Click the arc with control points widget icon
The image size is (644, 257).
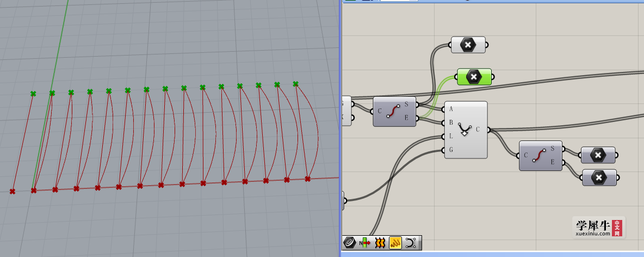[x=411, y=243]
